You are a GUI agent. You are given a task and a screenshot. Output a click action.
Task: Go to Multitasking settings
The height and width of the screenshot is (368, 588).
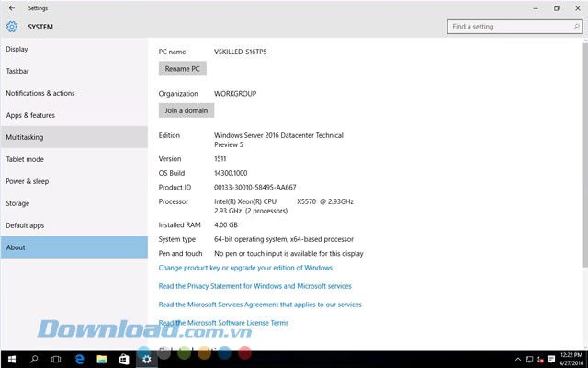(25, 137)
